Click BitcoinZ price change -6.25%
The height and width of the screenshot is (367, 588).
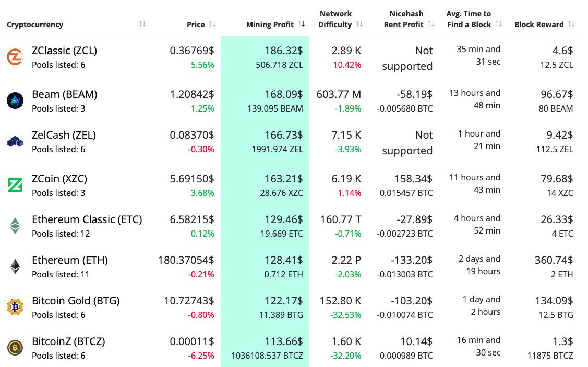point(201,356)
